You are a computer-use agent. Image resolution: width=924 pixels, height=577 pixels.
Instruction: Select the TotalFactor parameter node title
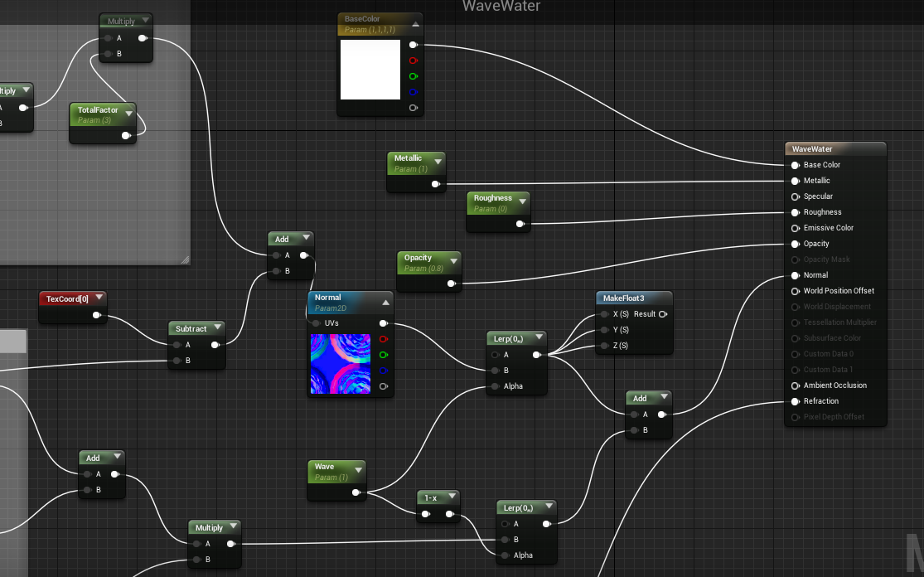(98, 110)
